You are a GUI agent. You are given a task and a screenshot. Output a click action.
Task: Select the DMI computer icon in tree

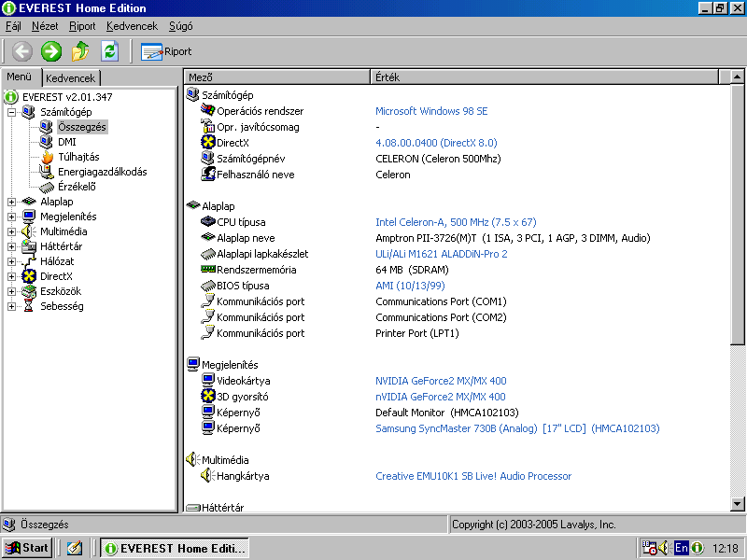coord(46,142)
